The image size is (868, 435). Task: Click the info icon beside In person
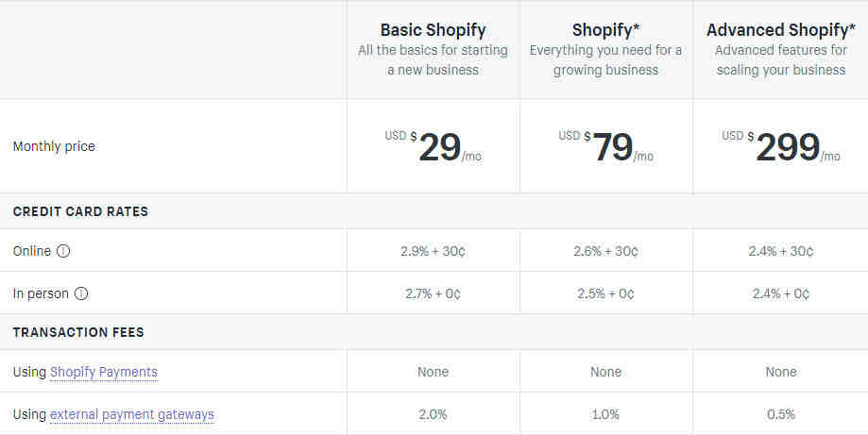(81, 293)
